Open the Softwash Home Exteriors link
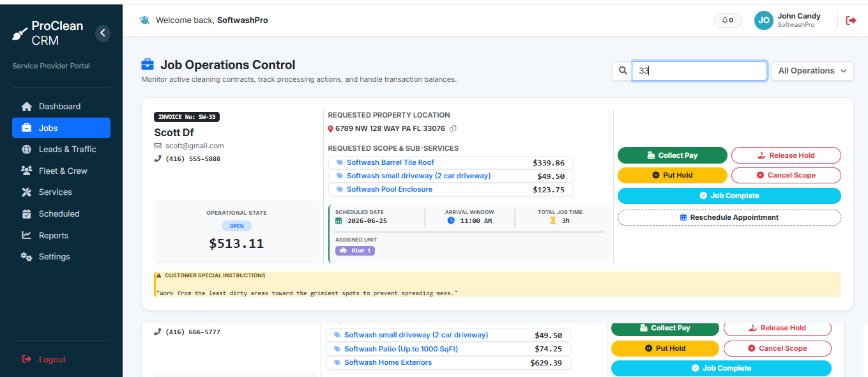 click(x=388, y=362)
